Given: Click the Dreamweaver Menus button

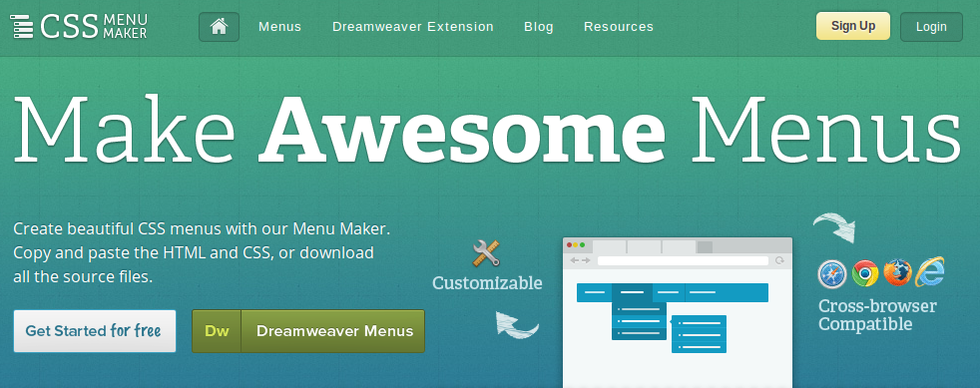Looking at the screenshot, I should tap(308, 331).
